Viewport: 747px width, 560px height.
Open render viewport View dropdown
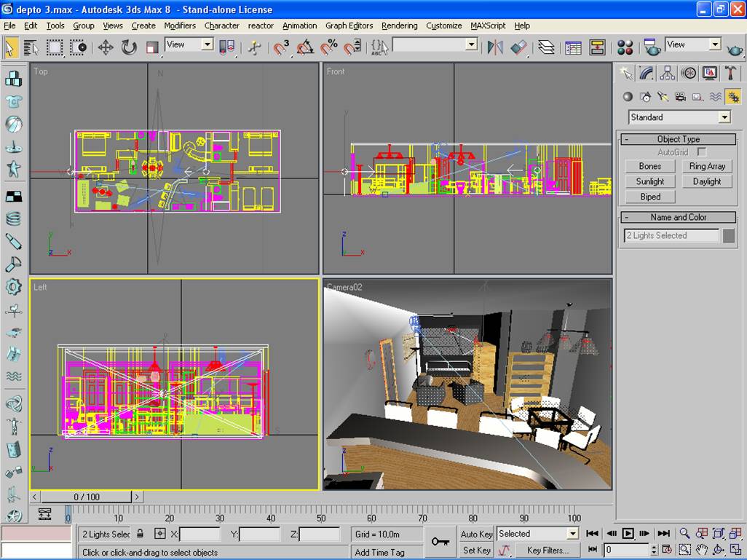coord(692,44)
